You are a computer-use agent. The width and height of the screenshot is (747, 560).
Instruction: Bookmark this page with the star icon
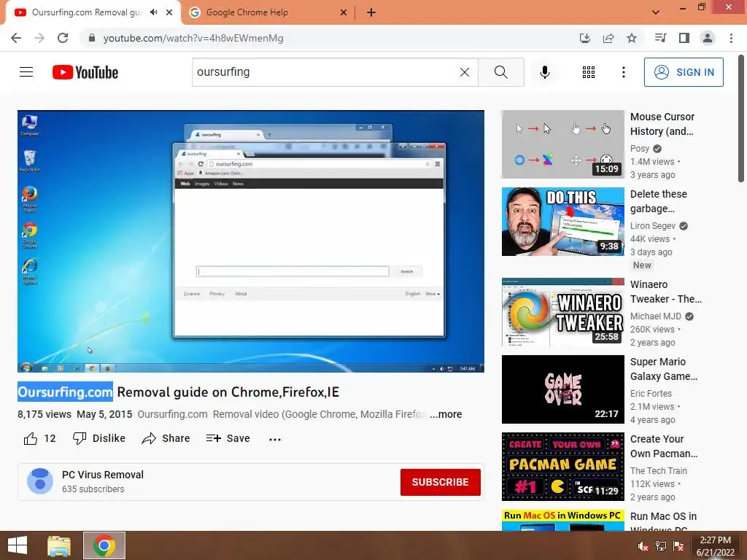pyautogui.click(x=632, y=38)
